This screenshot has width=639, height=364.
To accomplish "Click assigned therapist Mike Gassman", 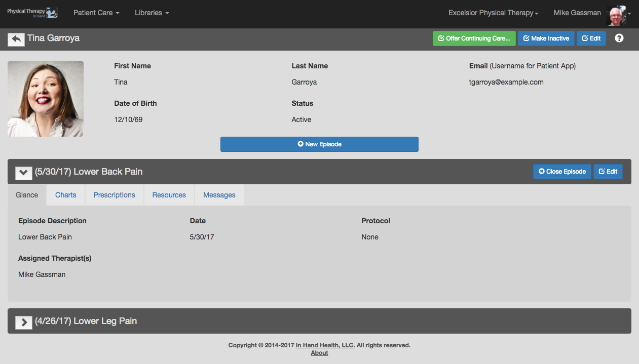I will pos(42,274).
